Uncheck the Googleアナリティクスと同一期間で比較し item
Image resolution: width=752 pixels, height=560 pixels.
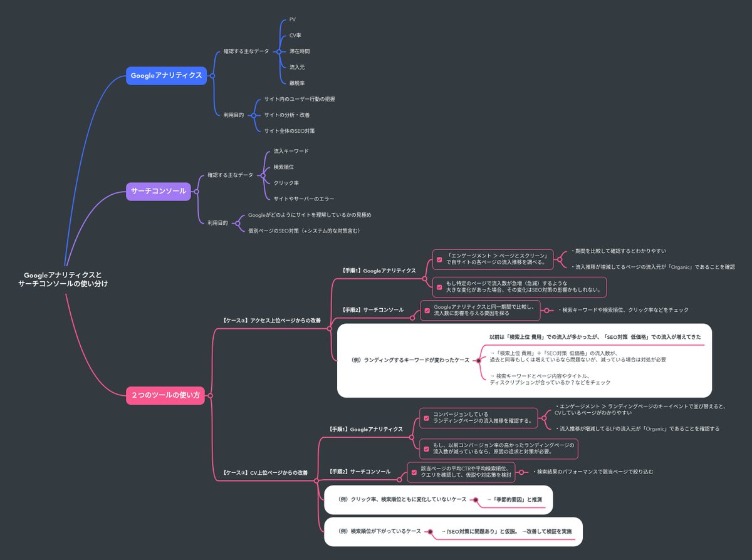(x=427, y=310)
